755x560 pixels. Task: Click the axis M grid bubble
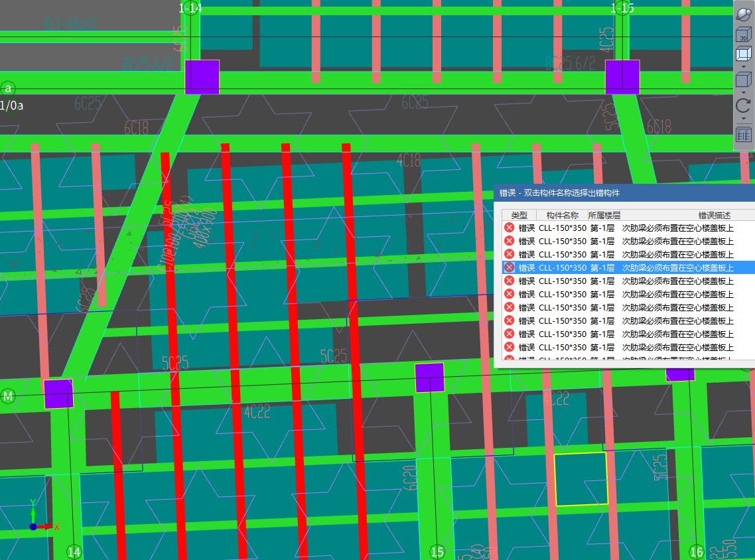pyautogui.click(x=8, y=396)
